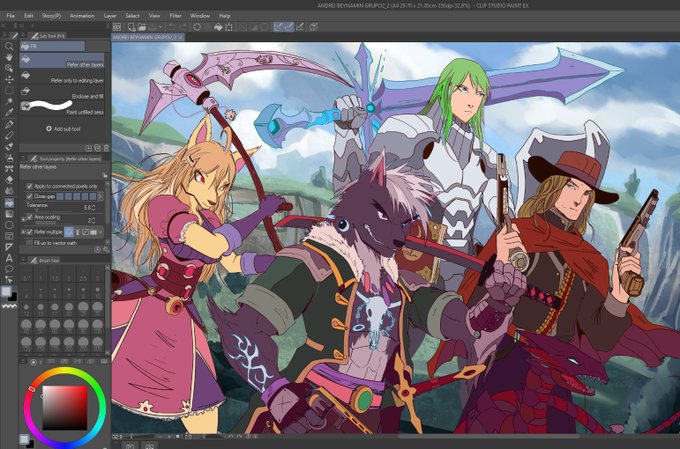Select the Eraser tool
680x449 pixels.
9,180
